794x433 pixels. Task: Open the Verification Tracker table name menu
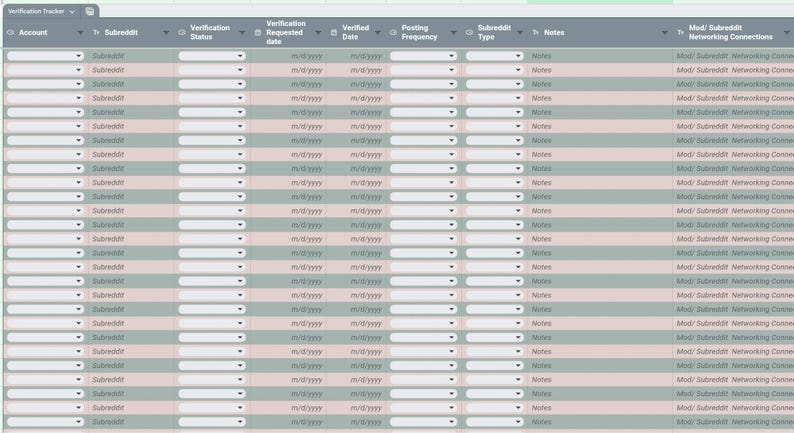tap(41, 11)
